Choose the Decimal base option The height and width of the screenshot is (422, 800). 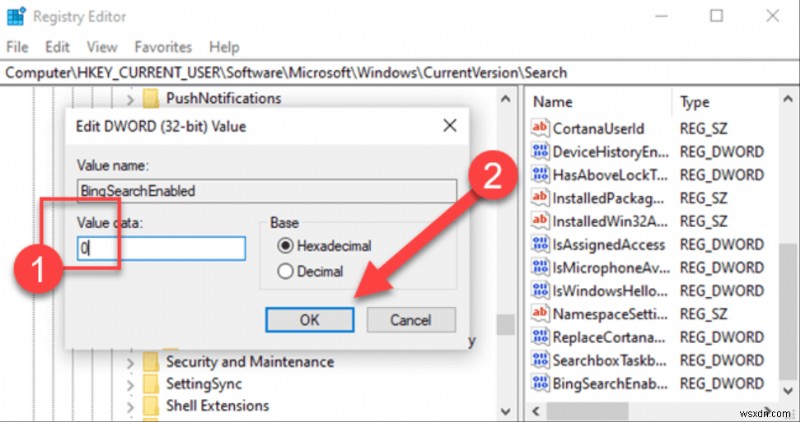(310, 271)
